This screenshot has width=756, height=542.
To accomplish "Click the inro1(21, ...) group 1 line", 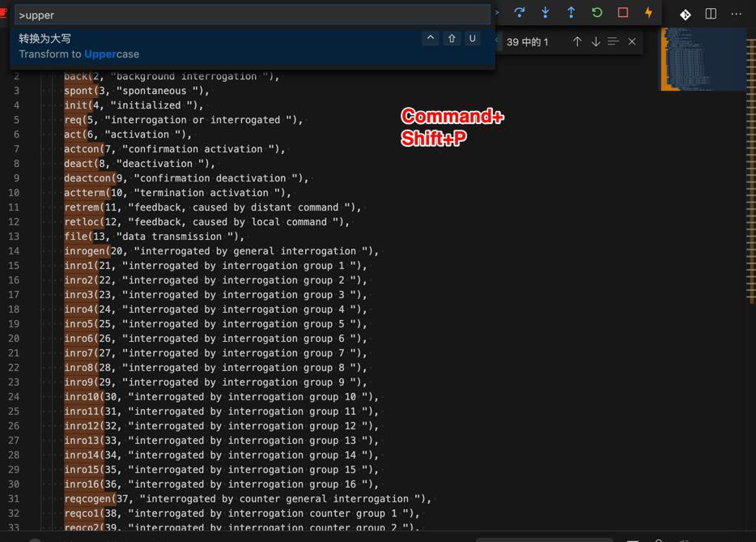I will pos(215,266).
